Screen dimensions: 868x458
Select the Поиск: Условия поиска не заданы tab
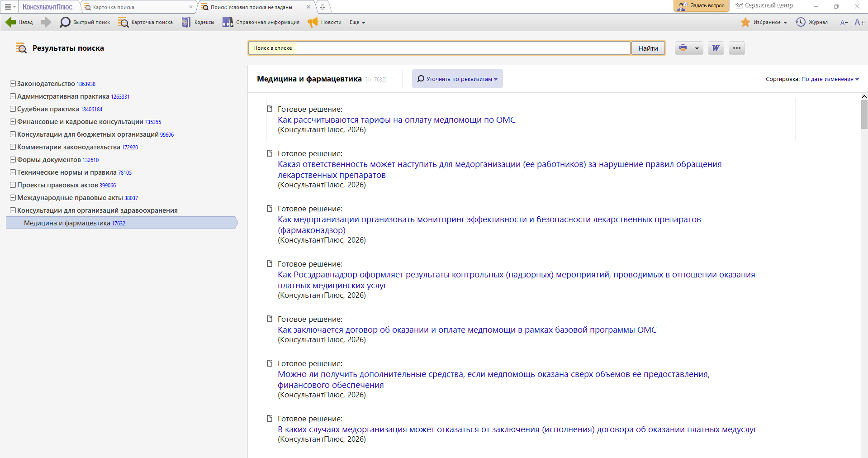point(251,7)
